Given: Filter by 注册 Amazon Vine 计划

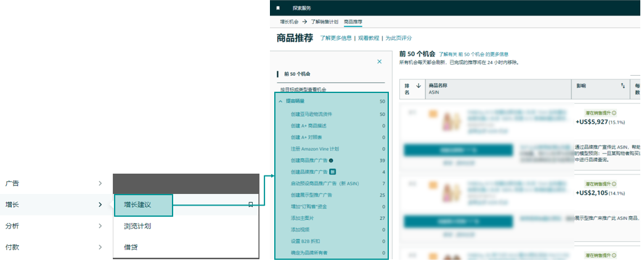Looking at the screenshot, I should coord(315,149).
